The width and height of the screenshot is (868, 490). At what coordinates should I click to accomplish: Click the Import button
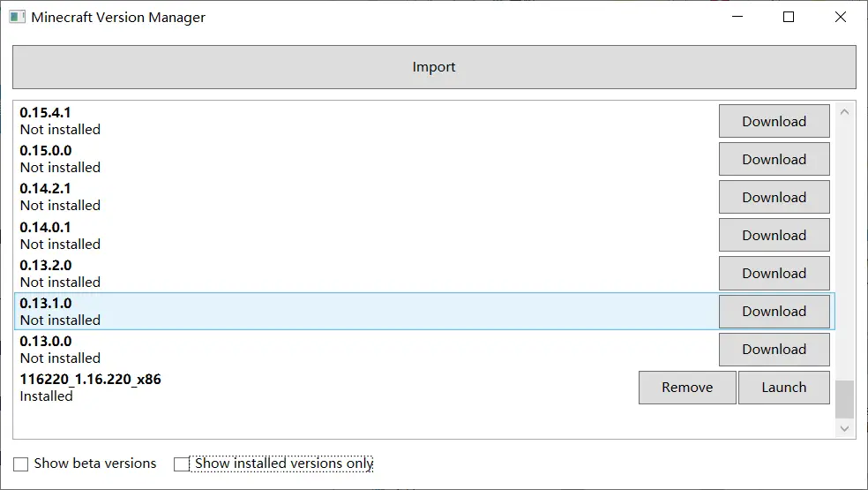[x=434, y=67]
